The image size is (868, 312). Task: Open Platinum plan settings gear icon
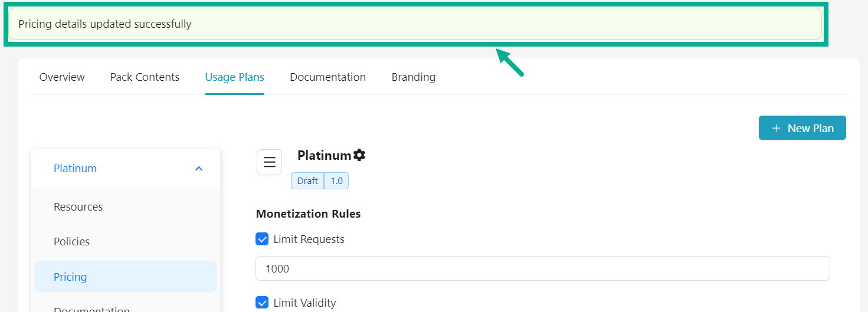[359, 155]
